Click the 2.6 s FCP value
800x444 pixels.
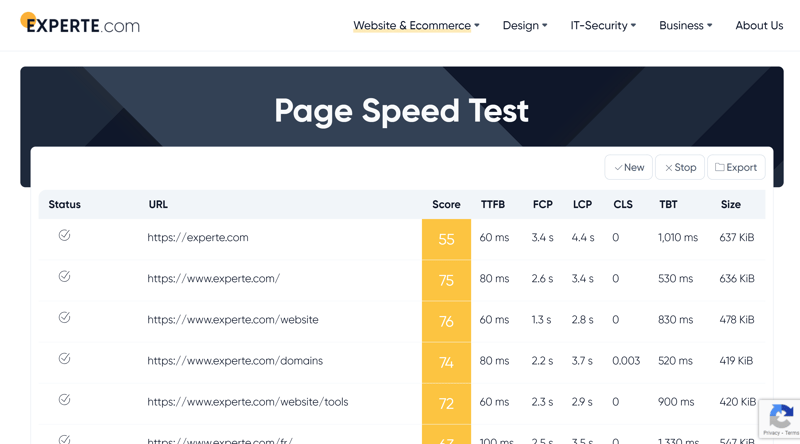click(x=542, y=279)
